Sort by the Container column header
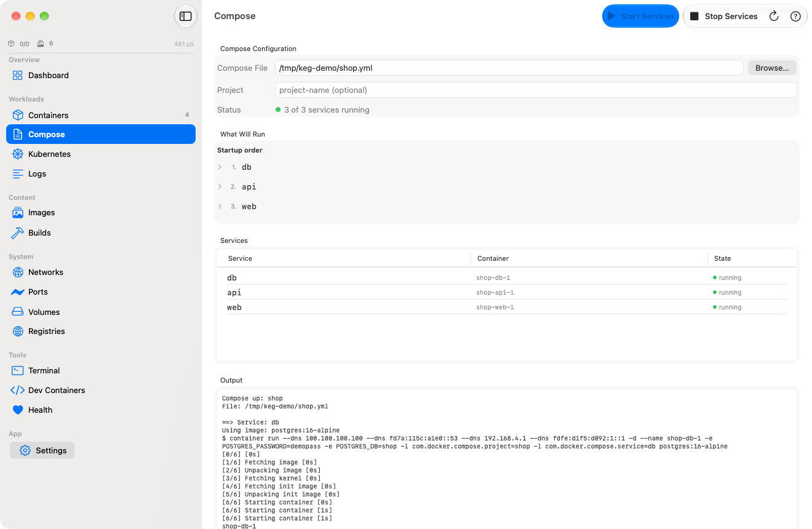This screenshot has height=529, width=812. coord(493,258)
